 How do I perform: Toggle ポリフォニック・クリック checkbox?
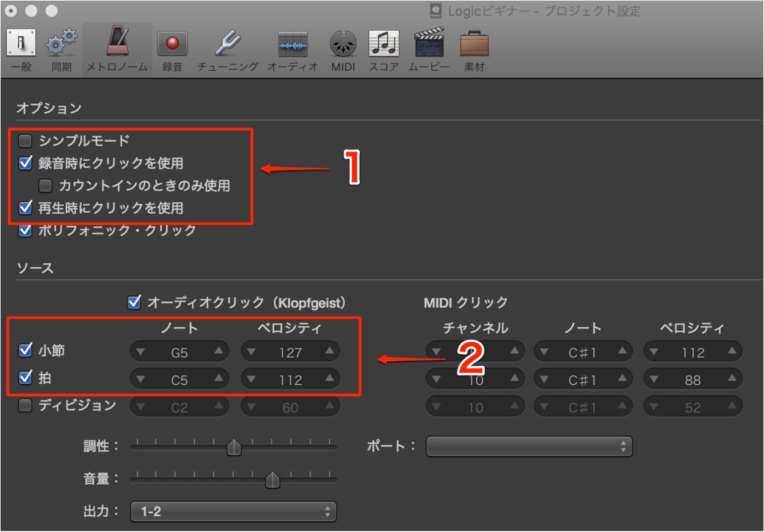pos(25,230)
